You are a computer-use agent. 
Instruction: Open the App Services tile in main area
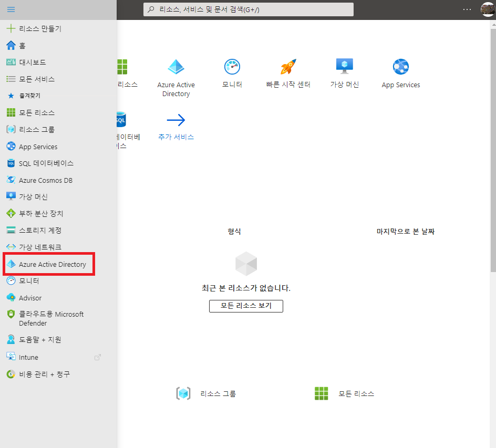(401, 74)
